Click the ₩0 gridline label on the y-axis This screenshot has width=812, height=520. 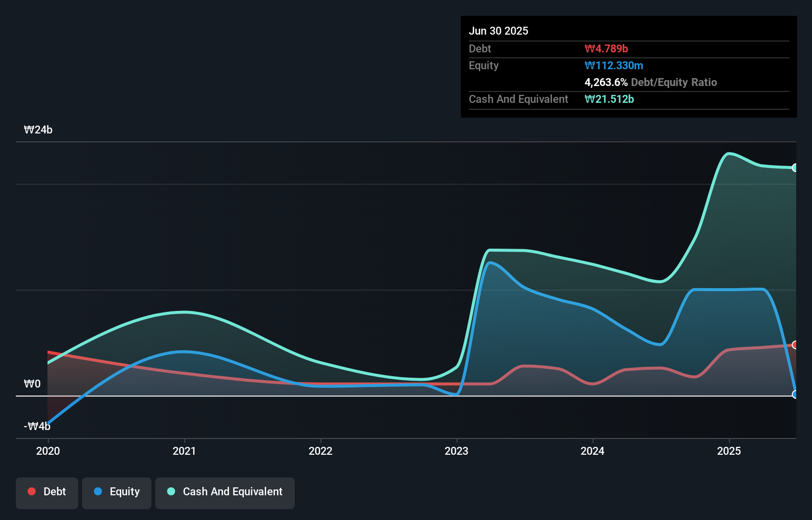[31, 384]
